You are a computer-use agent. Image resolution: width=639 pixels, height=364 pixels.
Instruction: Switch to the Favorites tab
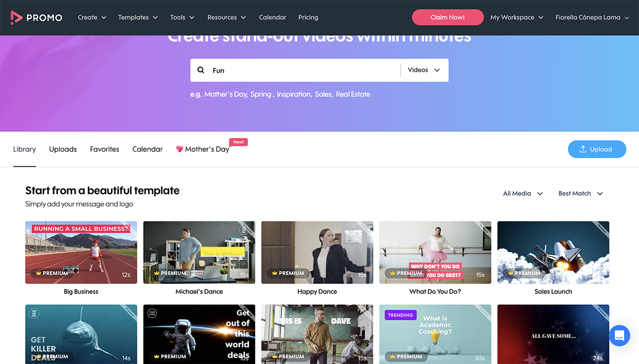tap(104, 150)
